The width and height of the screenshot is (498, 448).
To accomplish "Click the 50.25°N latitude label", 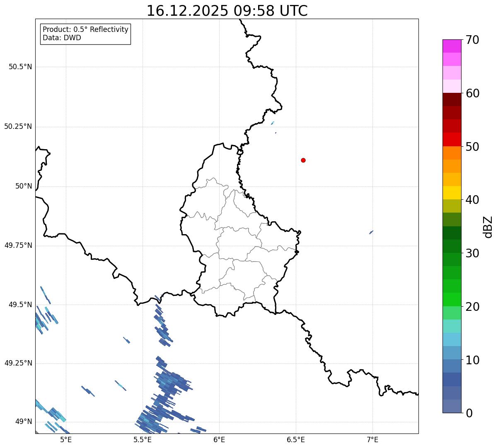I will [18, 126].
